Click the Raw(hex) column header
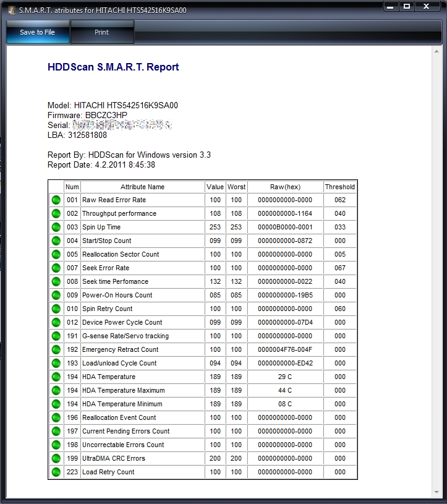447x504 pixels. pyautogui.click(x=285, y=187)
